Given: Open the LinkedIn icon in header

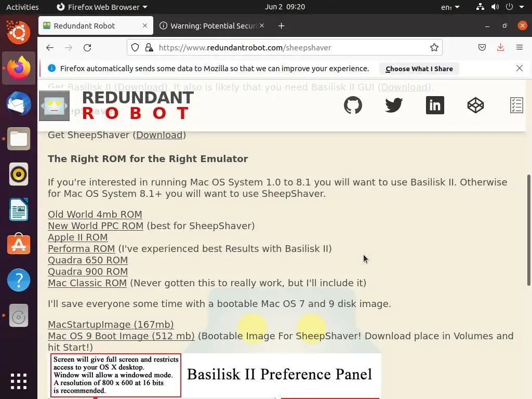Looking at the screenshot, I should 435,105.
